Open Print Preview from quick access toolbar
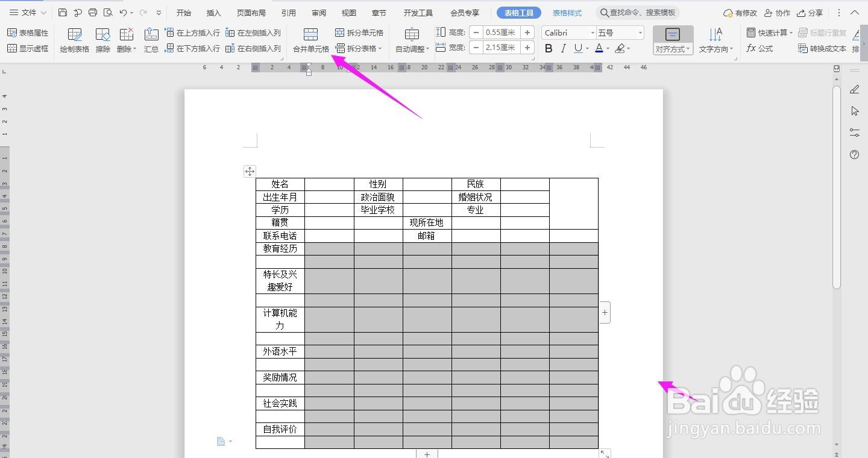The image size is (868, 458). [108, 13]
